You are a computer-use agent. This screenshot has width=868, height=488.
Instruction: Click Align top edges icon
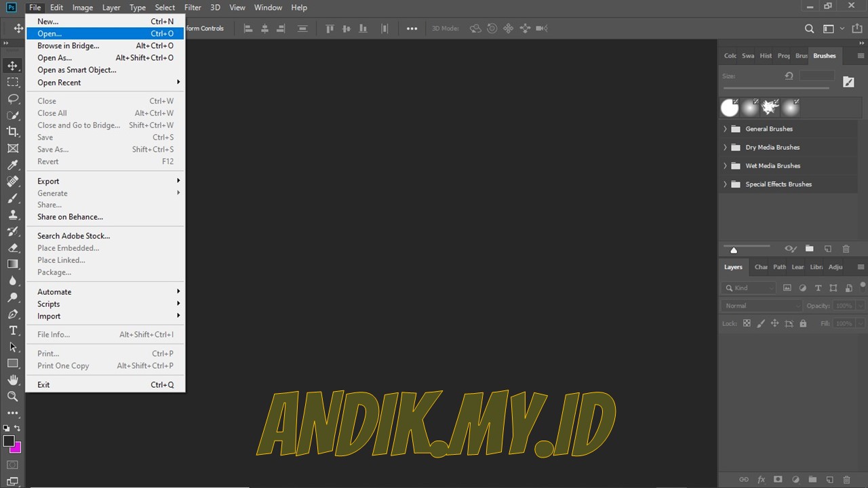point(330,28)
